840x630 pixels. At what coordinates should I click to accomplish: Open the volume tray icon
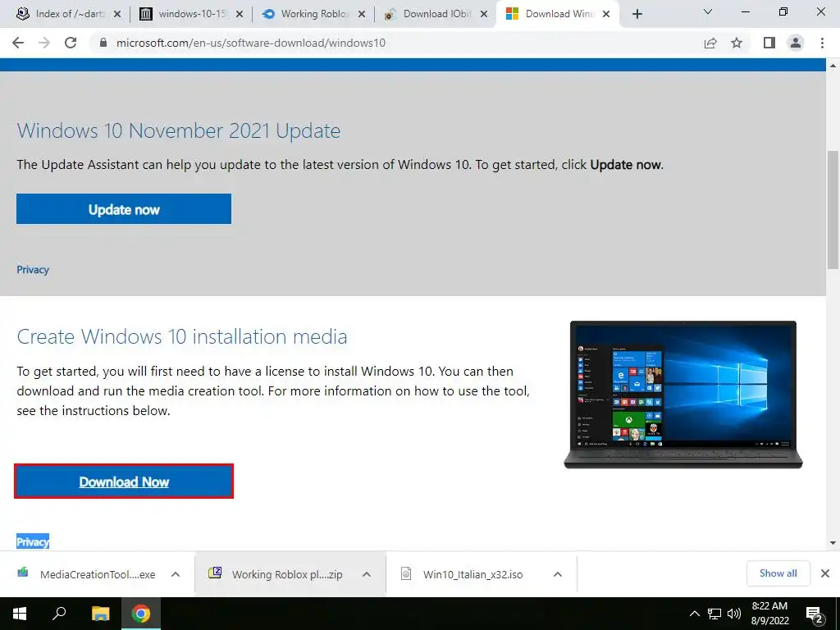(734, 614)
